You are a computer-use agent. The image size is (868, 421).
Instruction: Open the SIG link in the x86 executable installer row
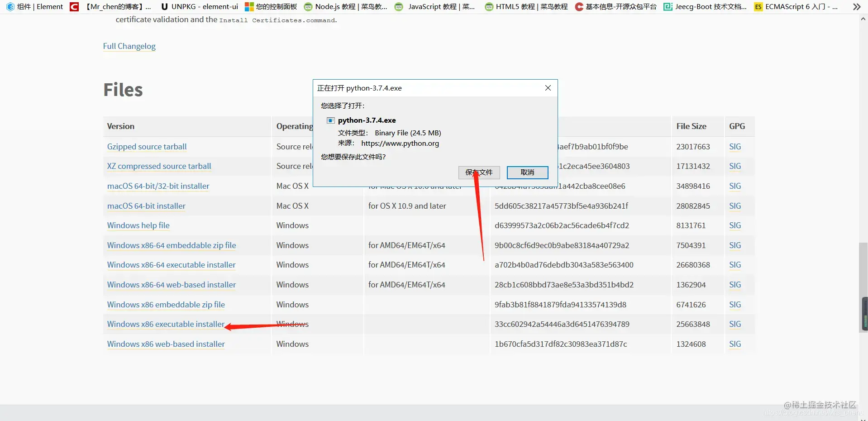735,324
